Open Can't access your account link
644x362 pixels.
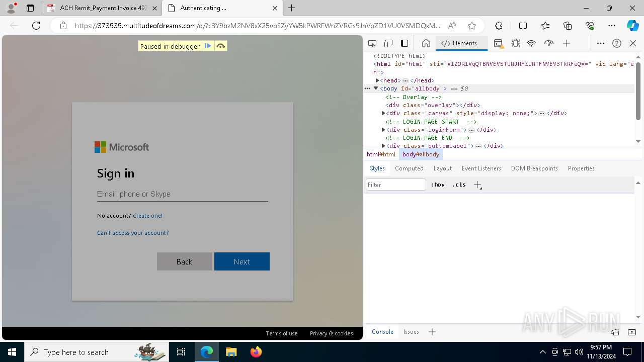tap(133, 233)
